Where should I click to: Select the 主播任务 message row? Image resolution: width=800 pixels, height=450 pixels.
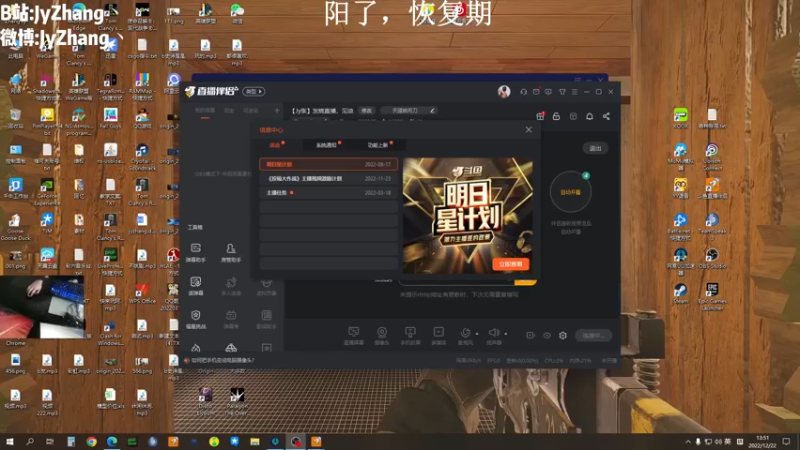(328, 193)
